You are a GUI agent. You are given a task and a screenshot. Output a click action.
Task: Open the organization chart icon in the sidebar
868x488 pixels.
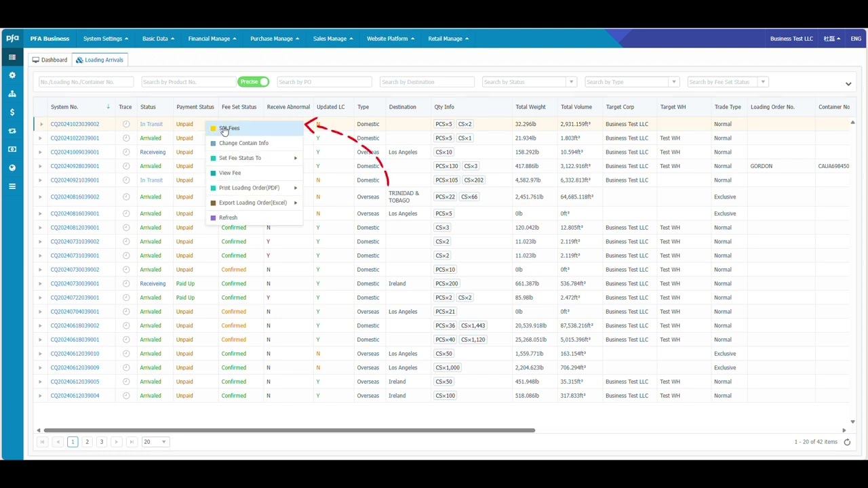12,94
